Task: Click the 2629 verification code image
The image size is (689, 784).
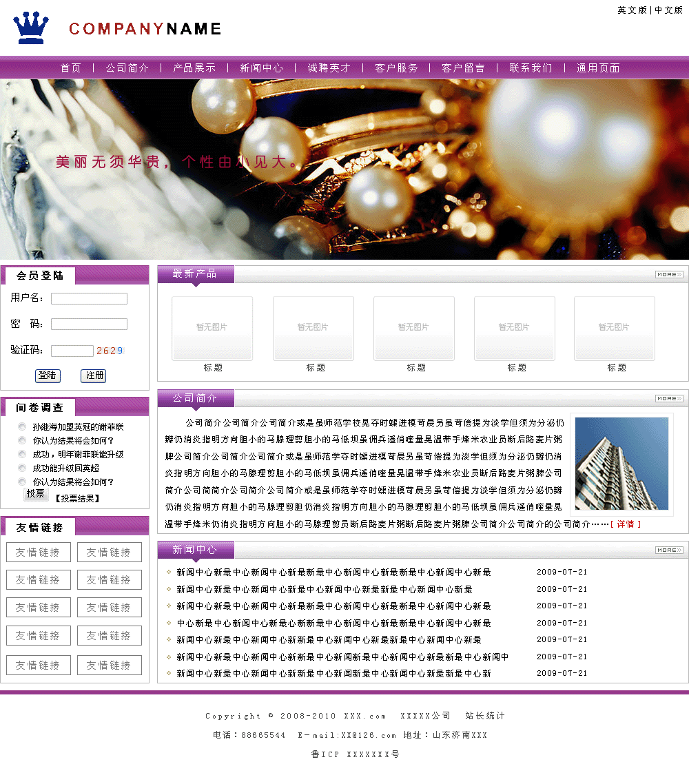Action: pyautogui.click(x=110, y=351)
